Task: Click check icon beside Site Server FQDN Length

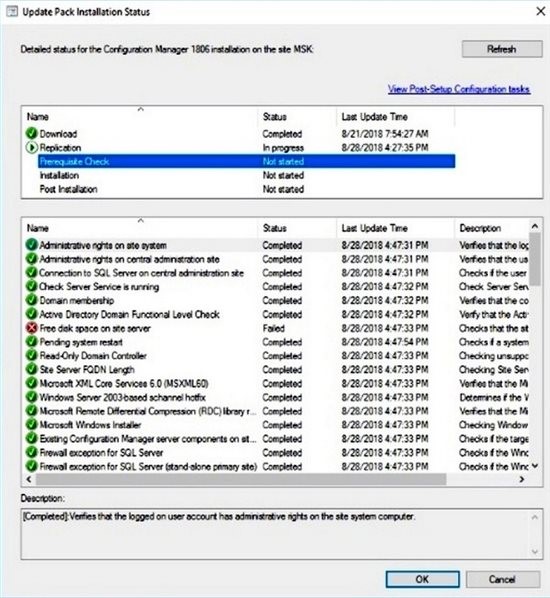Action: (31, 370)
